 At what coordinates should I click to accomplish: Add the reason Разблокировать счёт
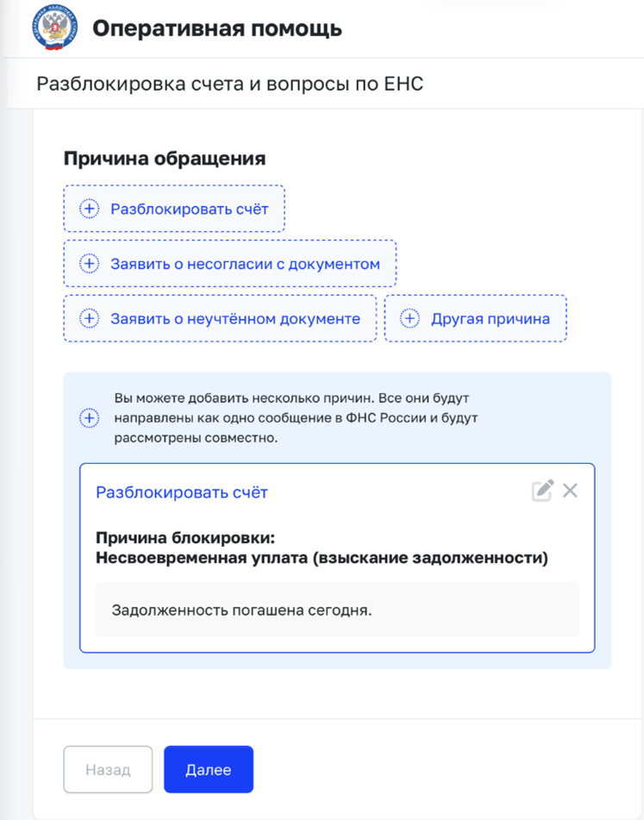(174, 209)
